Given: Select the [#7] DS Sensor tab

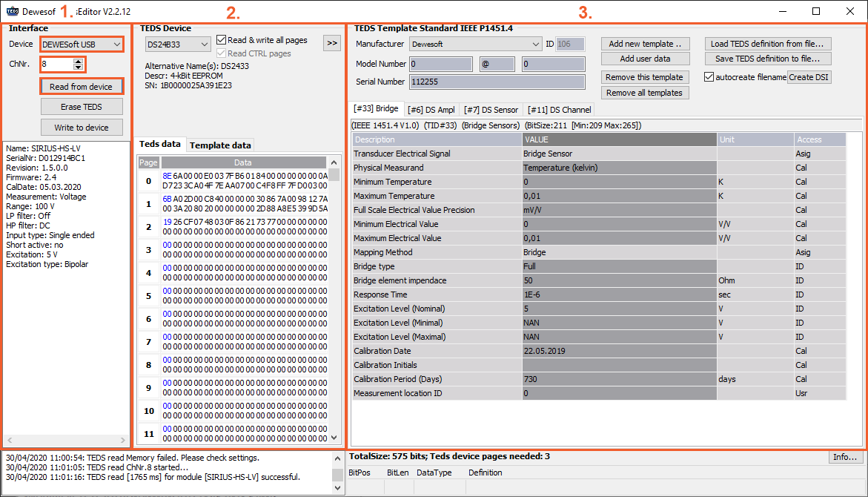Looking at the screenshot, I should pyautogui.click(x=491, y=110).
